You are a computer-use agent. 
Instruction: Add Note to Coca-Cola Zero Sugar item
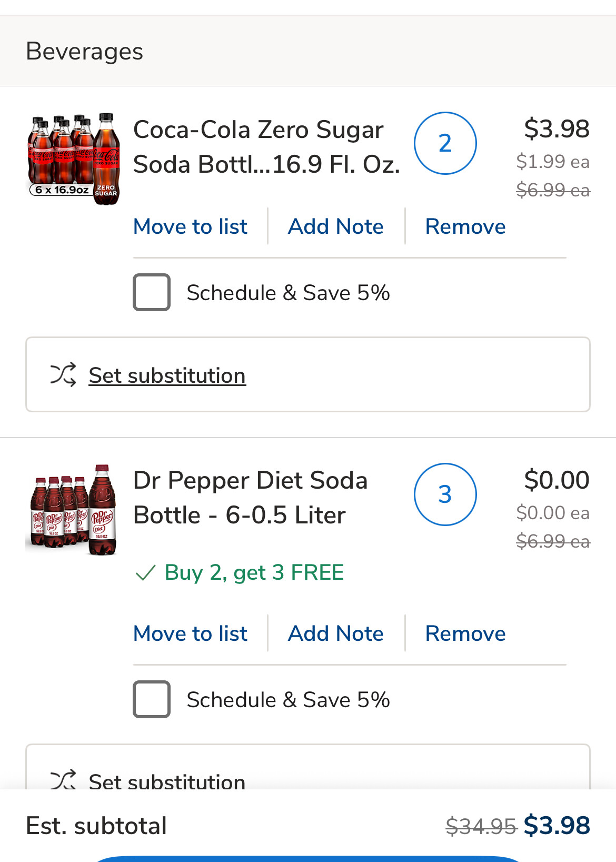[335, 226]
